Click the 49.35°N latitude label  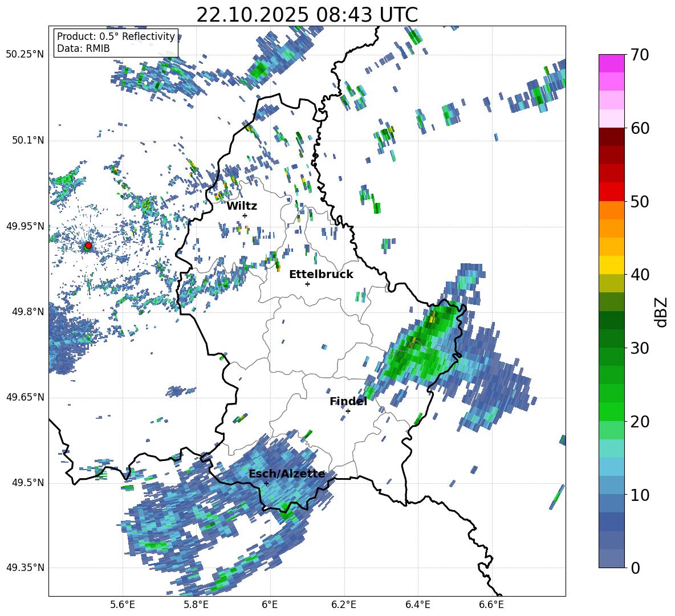tap(25, 568)
